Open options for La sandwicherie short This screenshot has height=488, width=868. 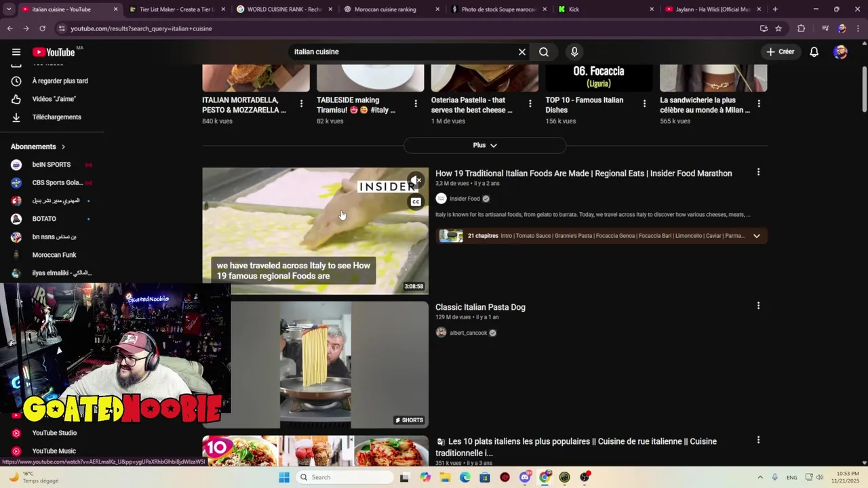pos(759,104)
